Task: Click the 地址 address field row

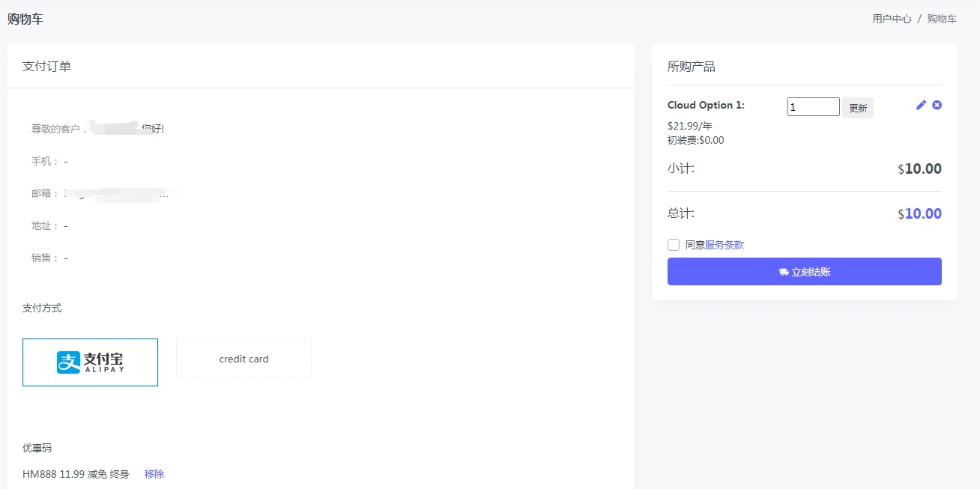Action: pos(49,225)
